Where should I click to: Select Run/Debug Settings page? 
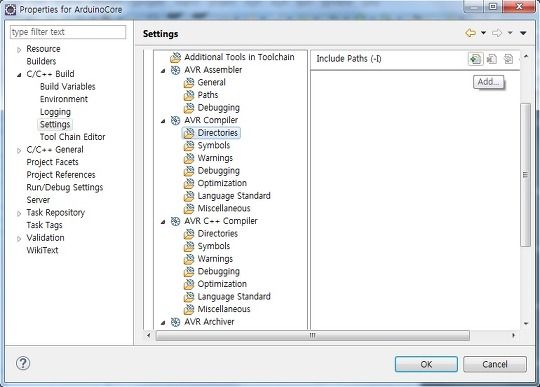click(65, 187)
